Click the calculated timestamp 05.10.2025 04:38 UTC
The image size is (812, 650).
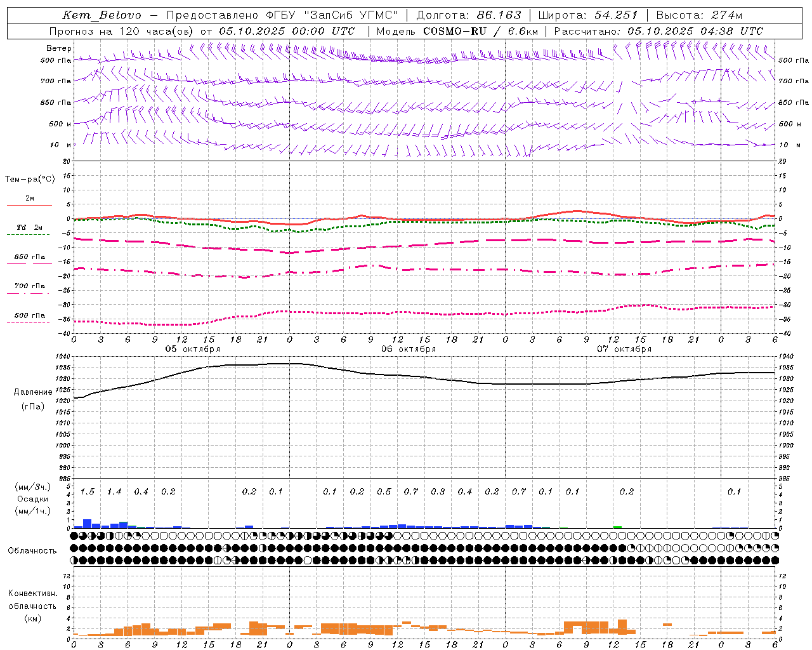(695, 31)
